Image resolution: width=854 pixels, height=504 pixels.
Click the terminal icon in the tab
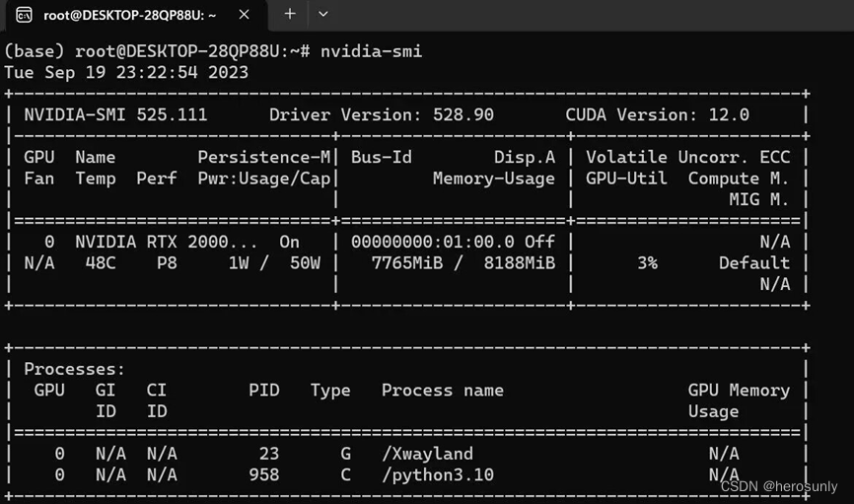pos(25,15)
